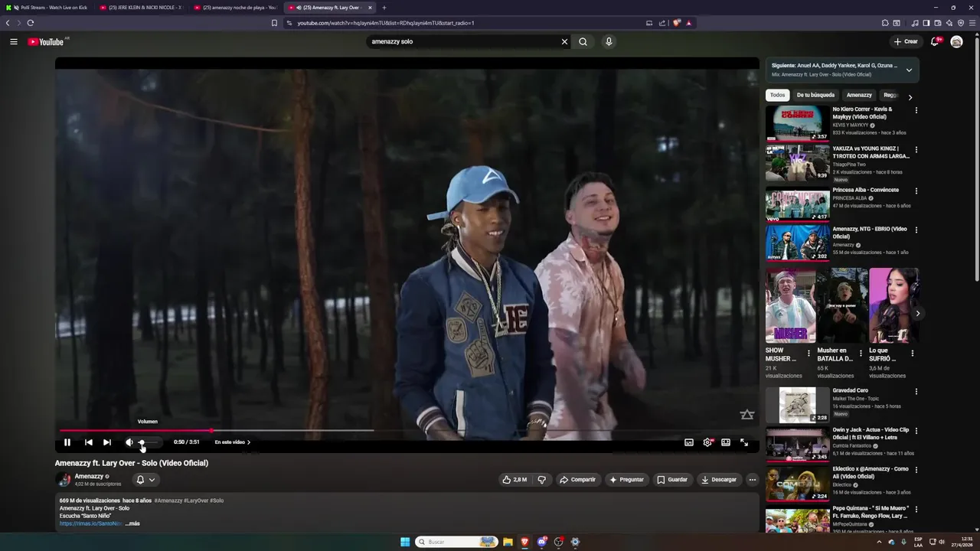Open 'En este video' chapters panel

point(233,442)
